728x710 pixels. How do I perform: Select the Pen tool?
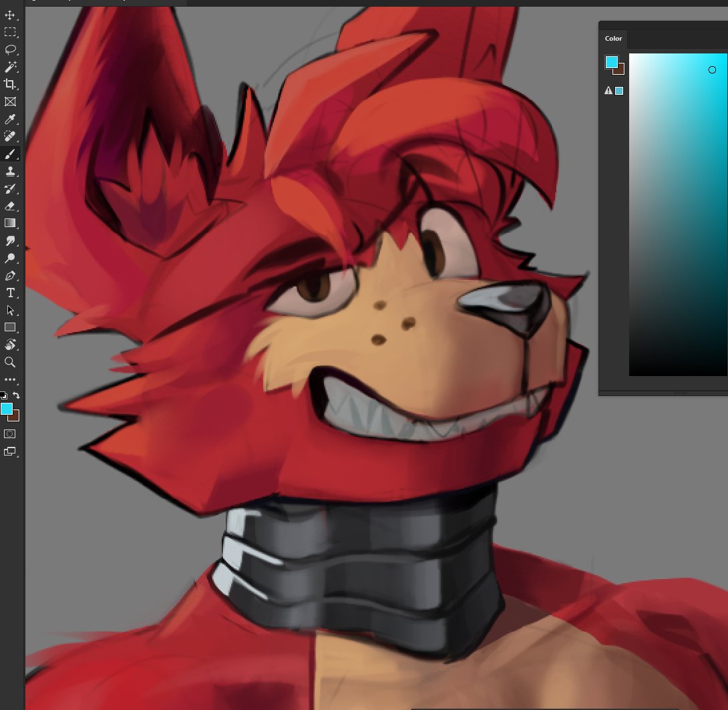pos(10,275)
